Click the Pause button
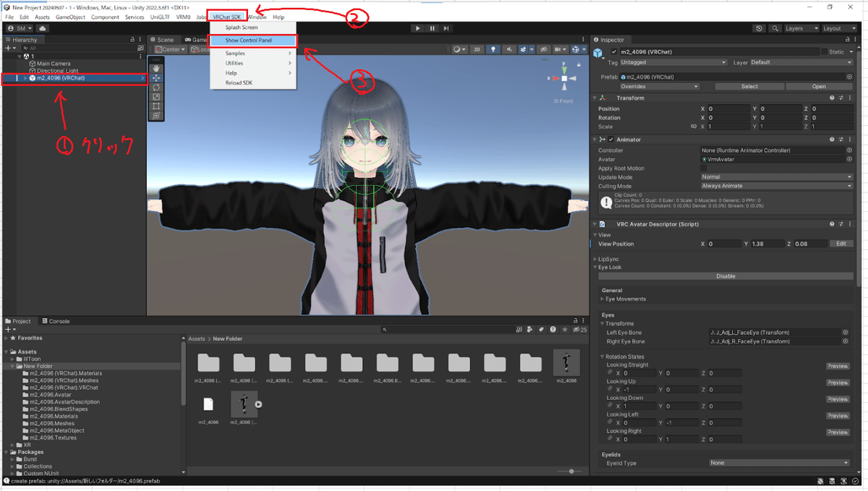 pos(433,28)
